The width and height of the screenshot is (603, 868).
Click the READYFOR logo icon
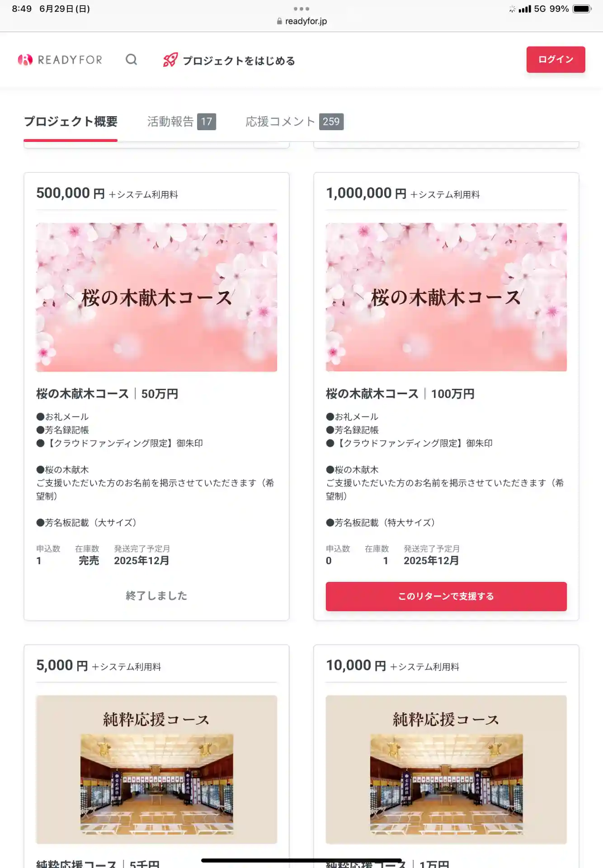(x=25, y=60)
